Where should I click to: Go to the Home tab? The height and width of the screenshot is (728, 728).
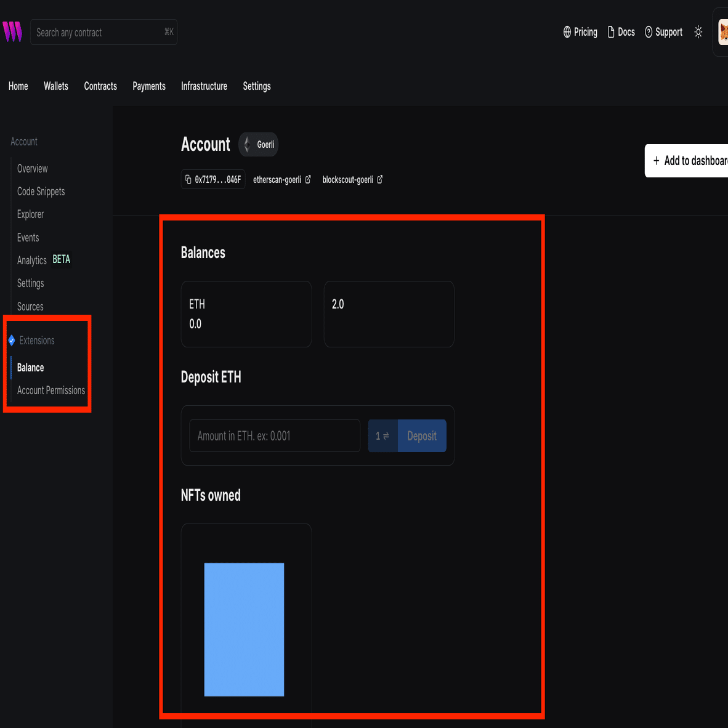point(18,86)
